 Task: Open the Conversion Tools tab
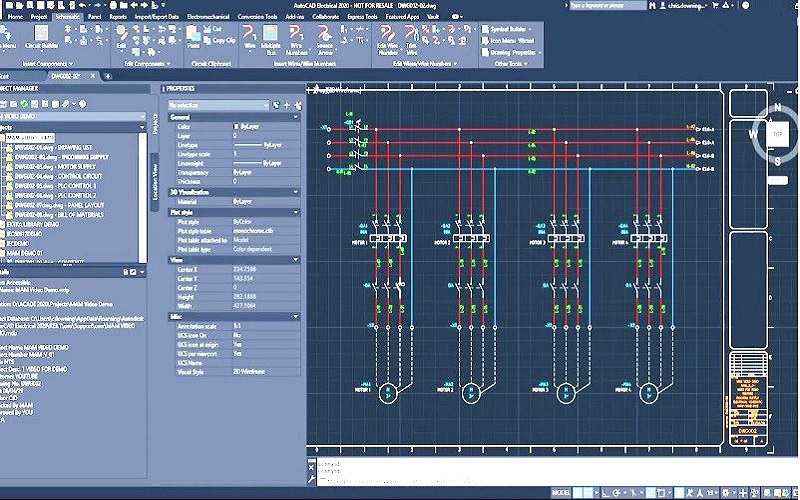(258, 17)
